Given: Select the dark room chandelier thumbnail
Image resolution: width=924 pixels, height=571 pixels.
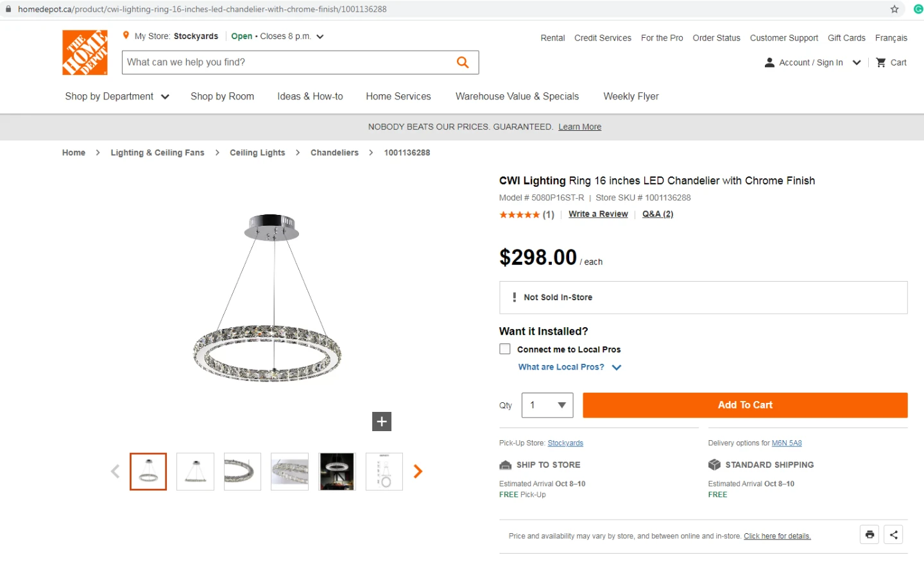Looking at the screenshot, I should click(x=337, y=472).
